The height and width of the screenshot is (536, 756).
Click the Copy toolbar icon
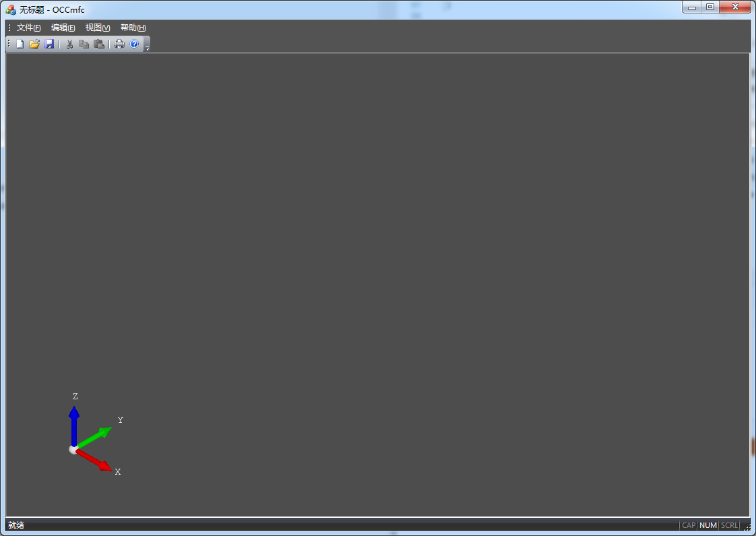pos(84,44)
